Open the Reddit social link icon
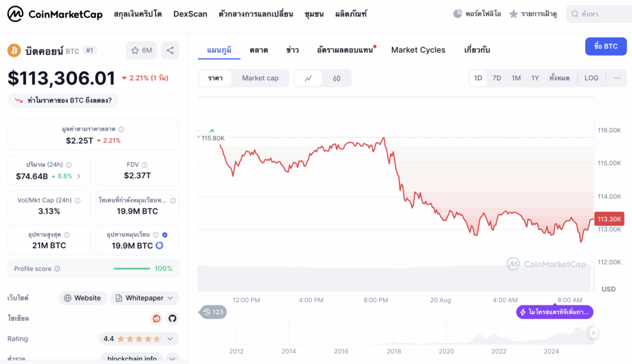632x364 pixels. point(156,318)
